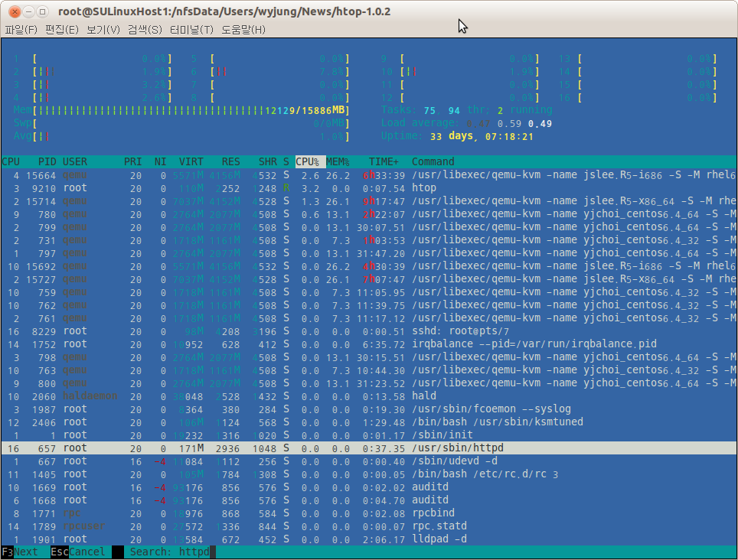Select the auditd process with PID 1668
The height and width of the screenshot is (560, 738).
click(369, 500)
